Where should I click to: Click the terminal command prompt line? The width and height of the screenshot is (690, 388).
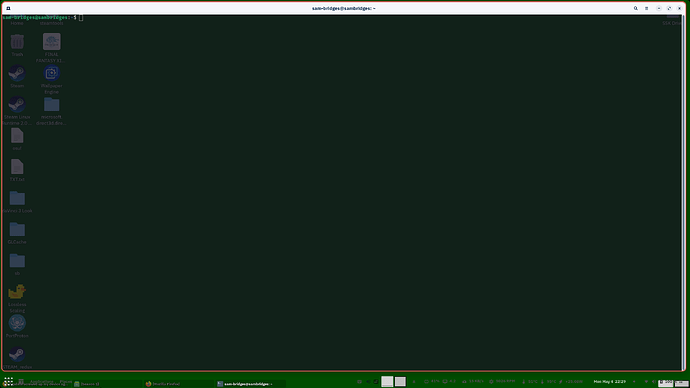pyautogui.click(x=43, y=18)
